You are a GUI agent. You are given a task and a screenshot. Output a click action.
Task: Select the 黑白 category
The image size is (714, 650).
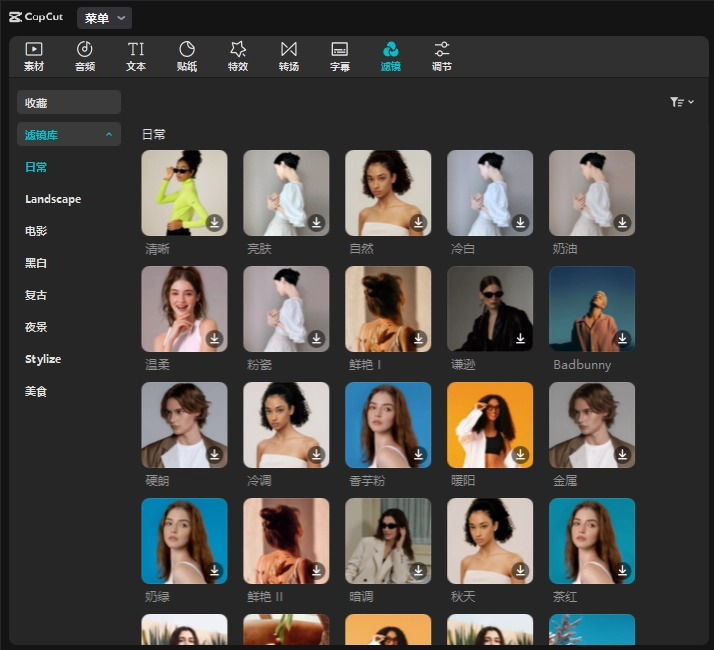click(x=36, y=263)
